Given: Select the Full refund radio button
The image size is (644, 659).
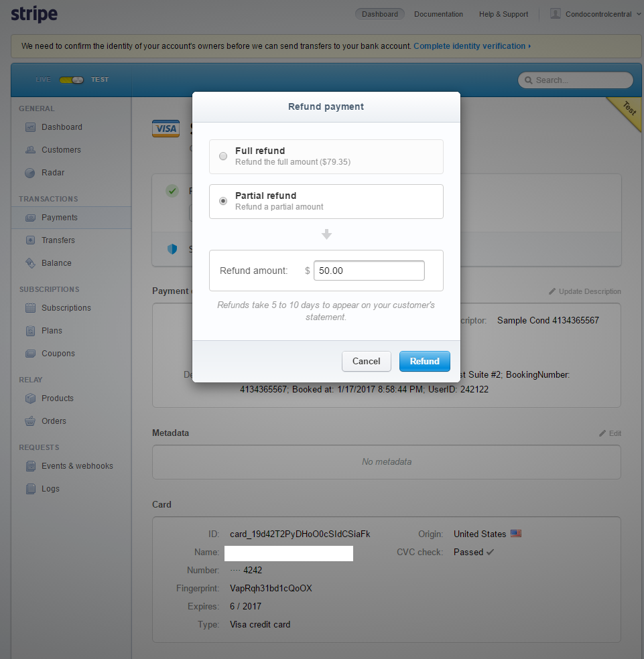Looking at the screenshot, I should [x=223, y=157].
